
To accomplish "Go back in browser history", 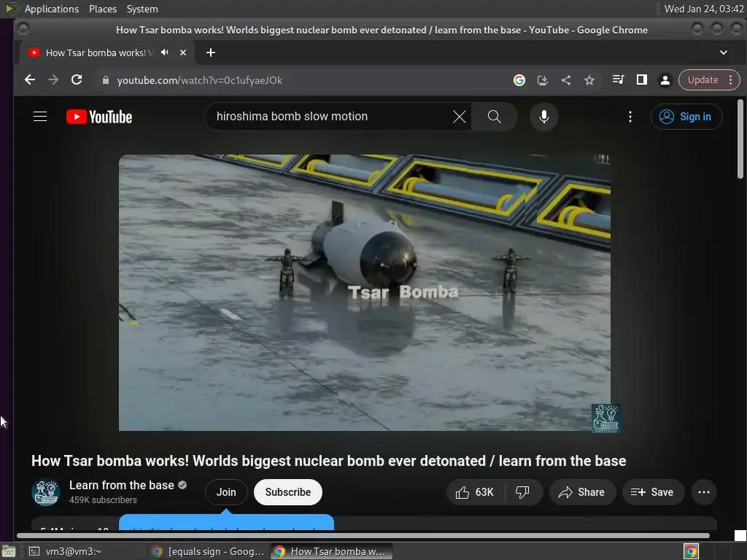I will point(29,80).
